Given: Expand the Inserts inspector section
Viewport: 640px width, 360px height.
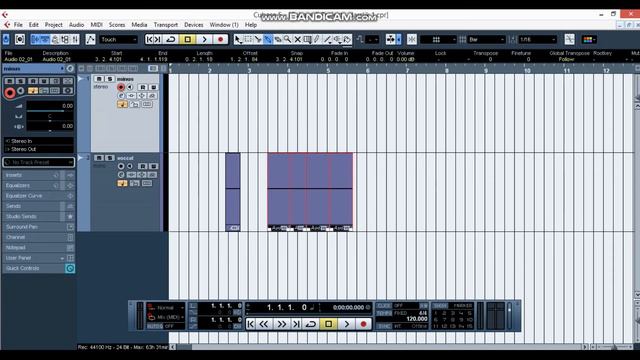Looking at the screenshot, I should point(39,175).
